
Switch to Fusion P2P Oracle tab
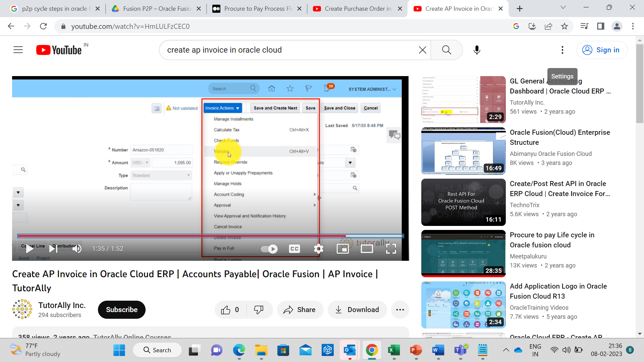pyautogui.click(x=157, y=9)
